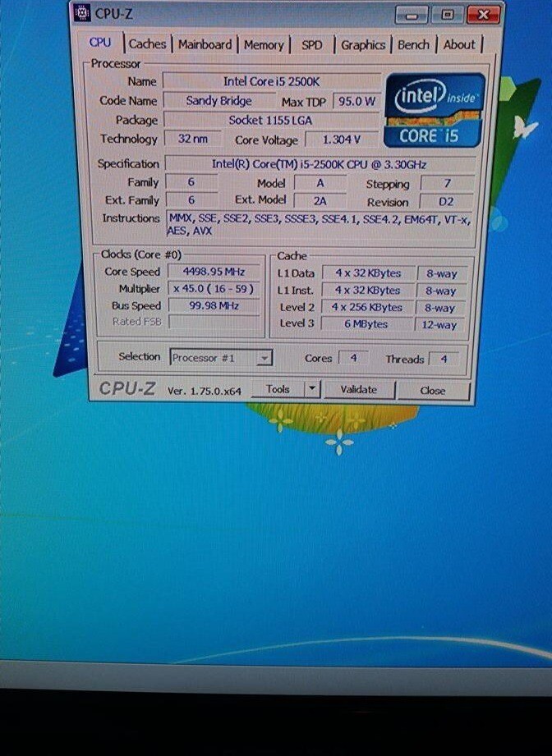Click the Bus Speed value 99.98 MHz
552x756 pixels.
pos(214,305)
